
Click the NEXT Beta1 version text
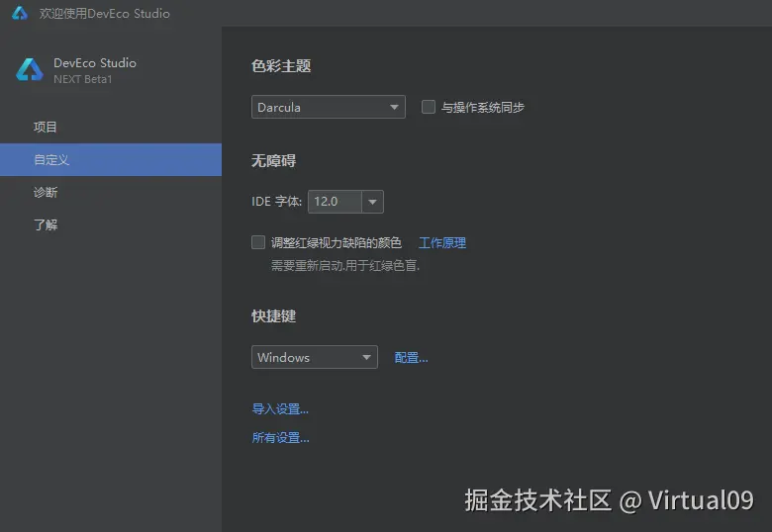point(83,79)
